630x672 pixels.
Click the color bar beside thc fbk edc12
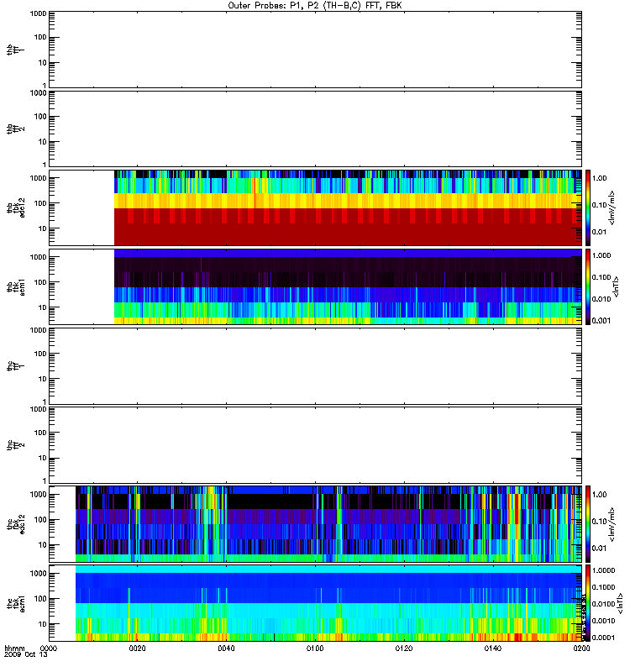[588, 524]
